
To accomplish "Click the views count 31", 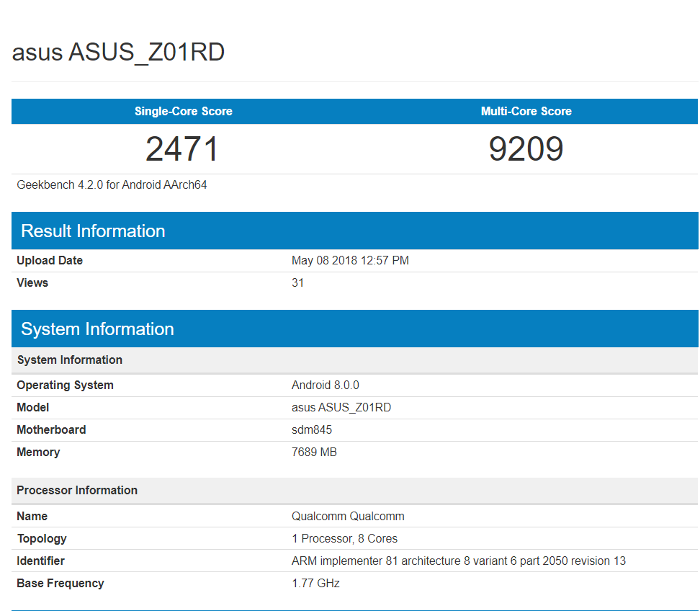I will [297, 282].
